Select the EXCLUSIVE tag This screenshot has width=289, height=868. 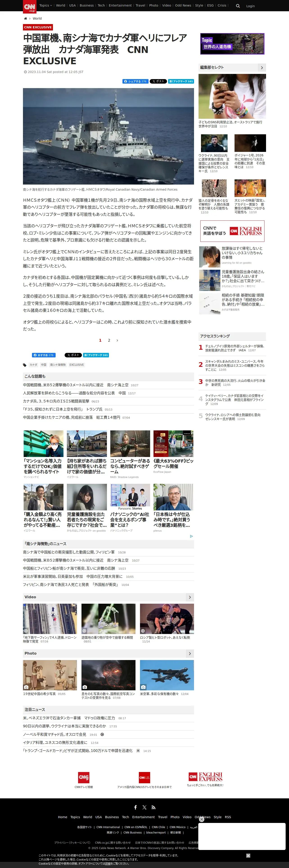(x=77, y=365)
